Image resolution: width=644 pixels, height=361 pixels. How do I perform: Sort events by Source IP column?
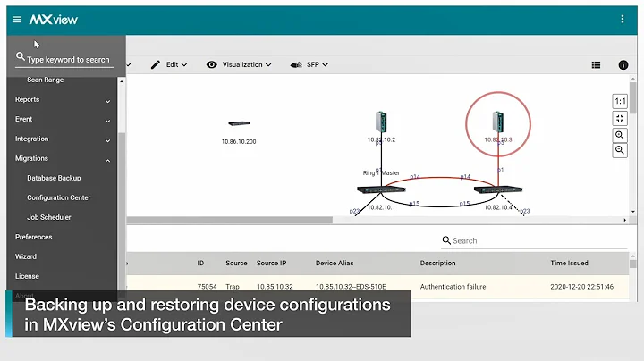[x=271, y=263]
